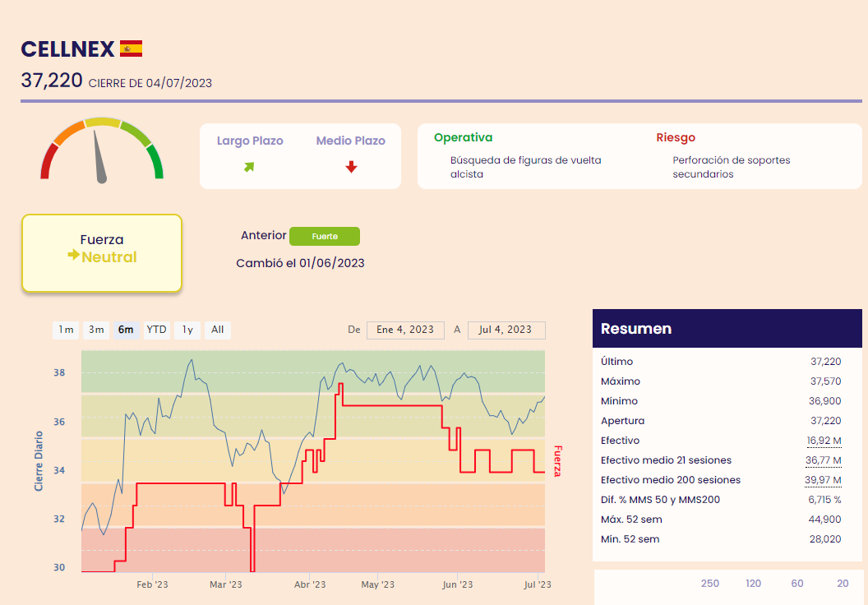Click 'Búsqueda de figuras de vuelta alcista'
This screenshot has height=605, width=868.
(x=525, y=167)
